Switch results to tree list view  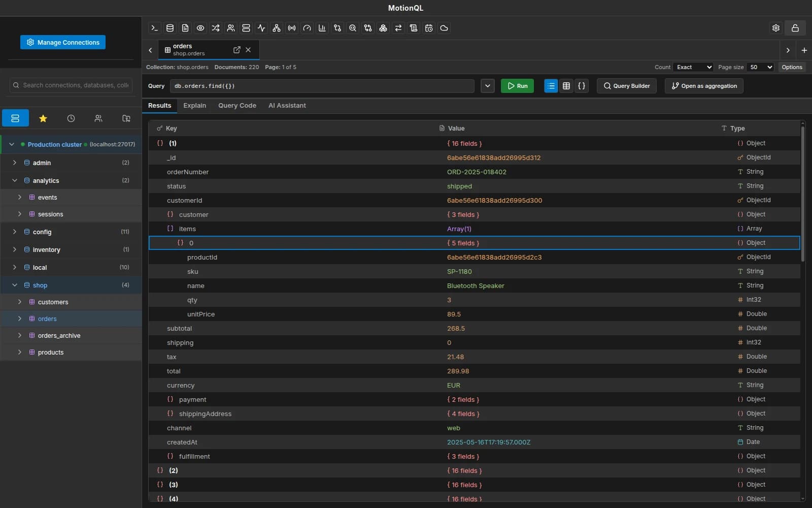(x=551, y=86)
